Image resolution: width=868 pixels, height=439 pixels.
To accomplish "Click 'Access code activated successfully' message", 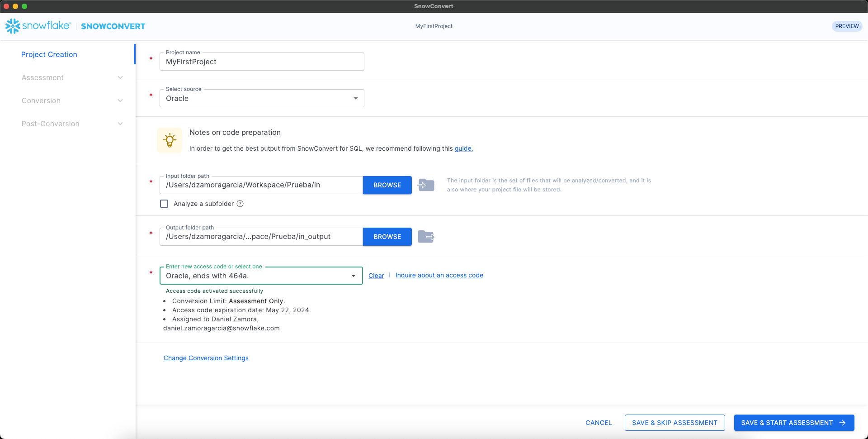I will (214, 291).
